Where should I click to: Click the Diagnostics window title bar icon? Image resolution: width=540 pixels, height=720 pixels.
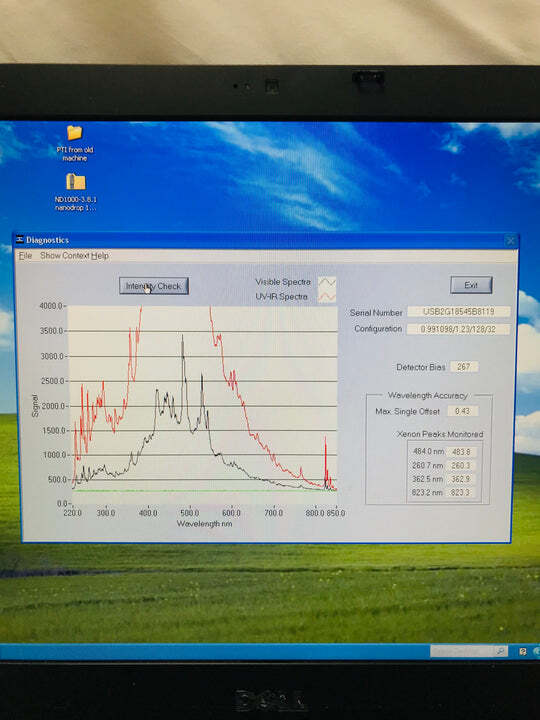click(x=20, y=240)
